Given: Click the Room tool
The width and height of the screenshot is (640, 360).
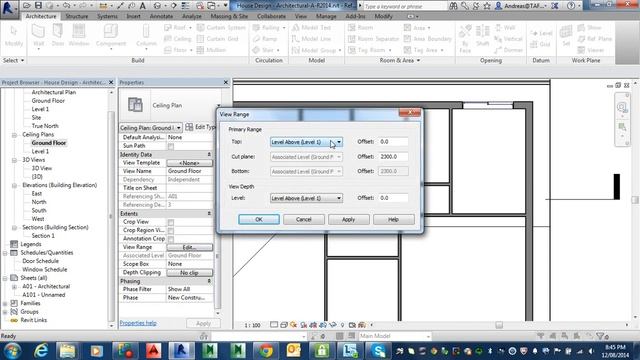Looking at the screenshot, I should point(360,28).
